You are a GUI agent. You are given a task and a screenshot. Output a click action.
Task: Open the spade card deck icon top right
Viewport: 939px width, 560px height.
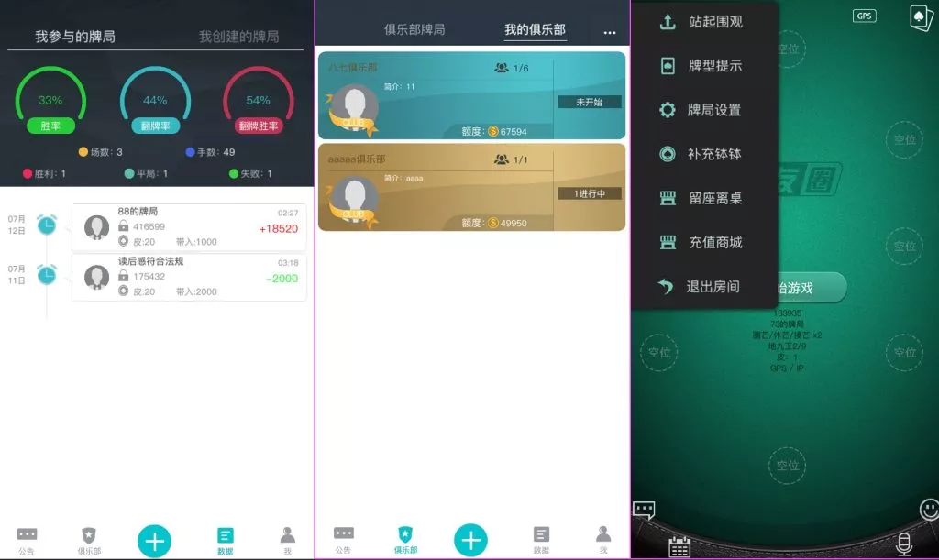pyautogui.click(x=922, y=18)
